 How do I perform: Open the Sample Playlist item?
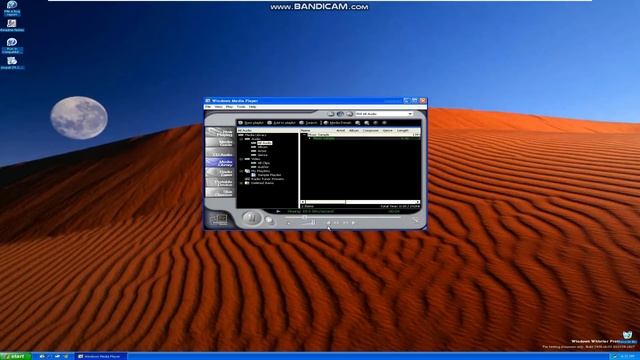(x=269, y=175)
